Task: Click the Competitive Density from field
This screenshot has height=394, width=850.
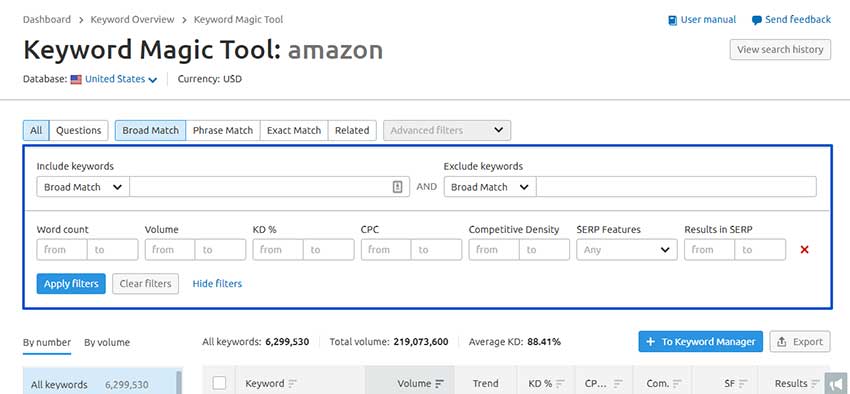Action: pos(494,250)
